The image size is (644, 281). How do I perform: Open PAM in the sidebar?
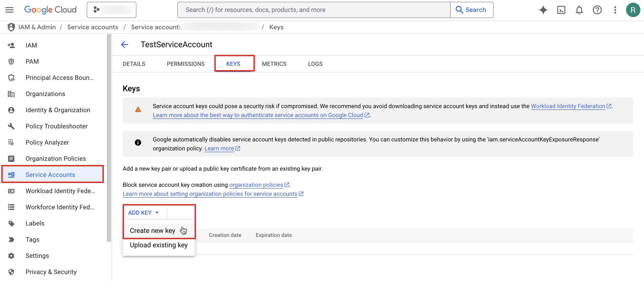pos(32,62)
